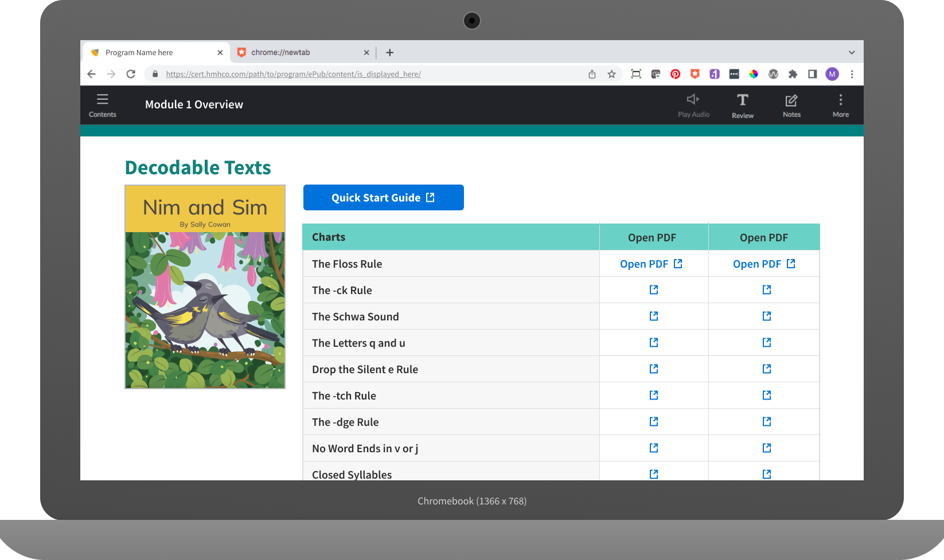The height and width of the screenshot is (560, 944).
Task: Select The Floss Rule row label
Action: point(347,264)
